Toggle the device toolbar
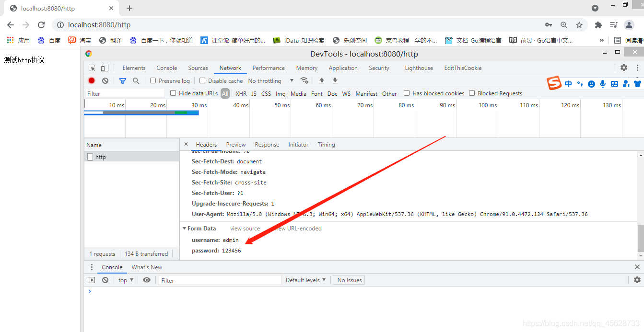The height and width of the screenshot is (332, 644). 105,68
